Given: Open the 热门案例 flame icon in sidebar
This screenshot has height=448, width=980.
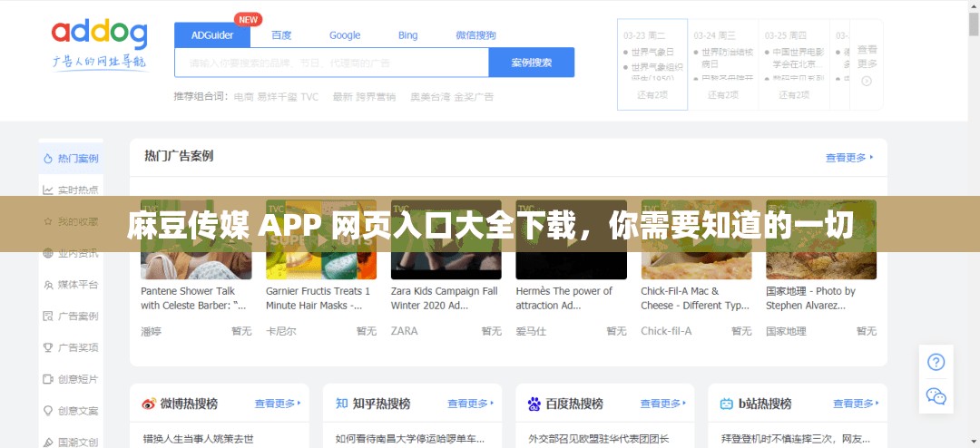Looking at the screenshot, I should 48,159.
